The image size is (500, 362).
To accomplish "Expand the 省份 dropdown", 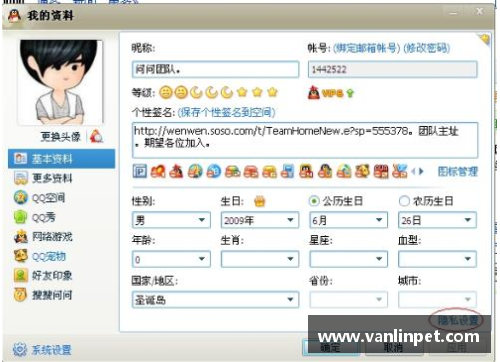I will click(349, 300).
